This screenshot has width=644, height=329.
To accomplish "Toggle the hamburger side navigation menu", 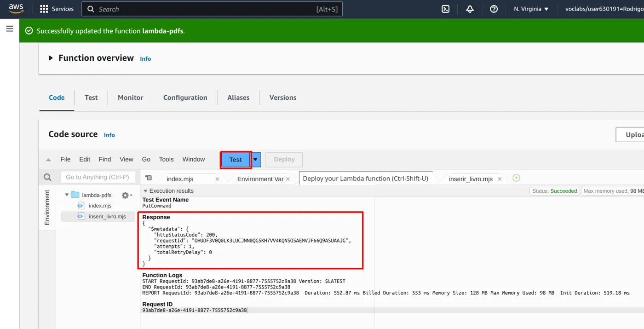I will coord(10,29).
